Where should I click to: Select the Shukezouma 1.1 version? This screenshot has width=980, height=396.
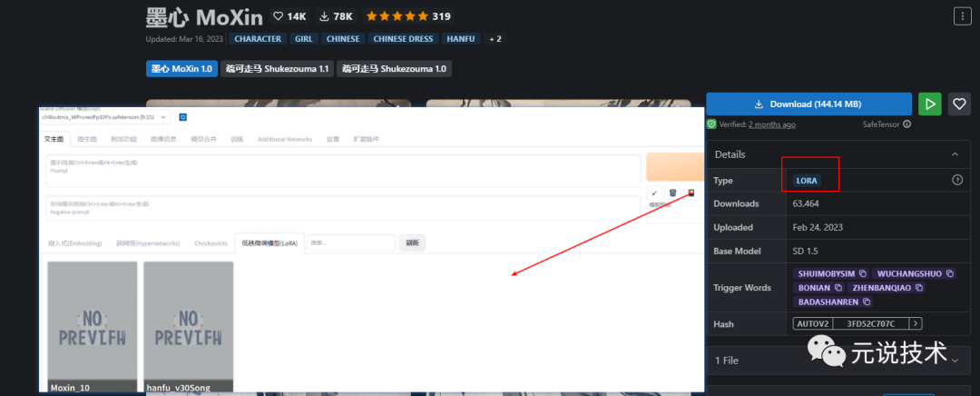(277, 69)
